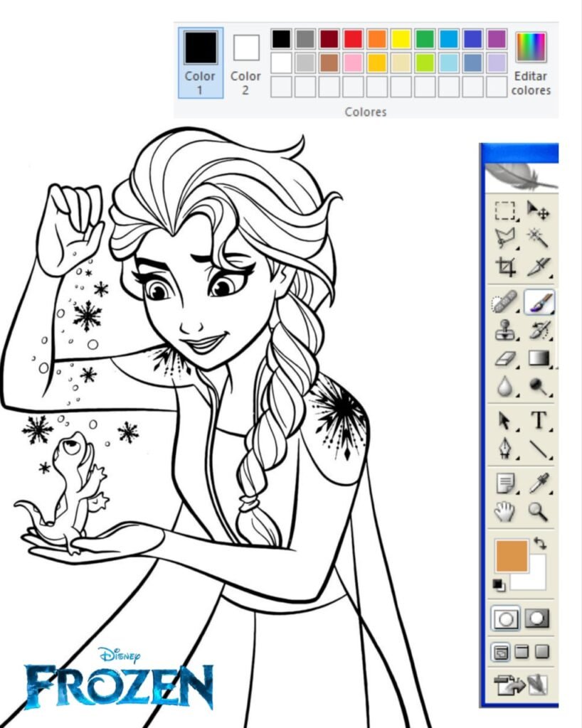Click the feather icon atop the toolbox
Viewport: 582px width, 728px height.
pyautogui.click(x=520, y=177)
